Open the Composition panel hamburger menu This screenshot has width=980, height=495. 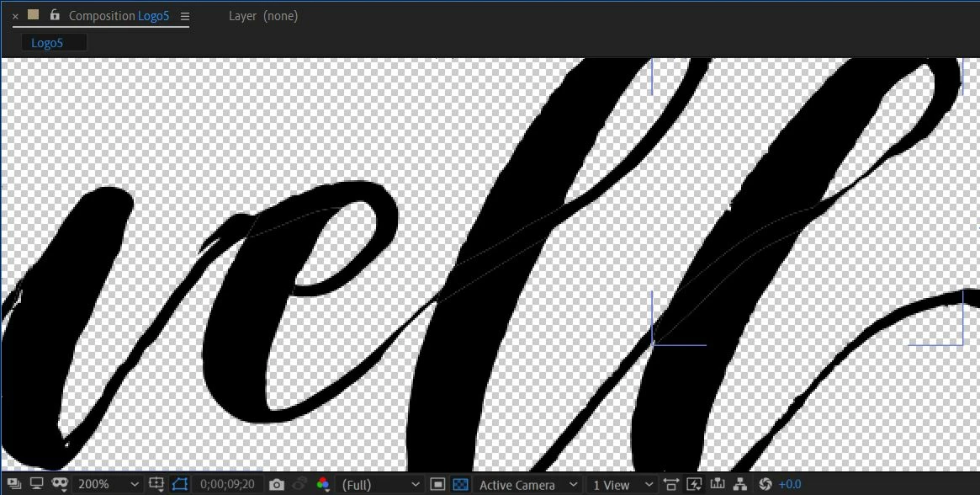tap(184, 17)
